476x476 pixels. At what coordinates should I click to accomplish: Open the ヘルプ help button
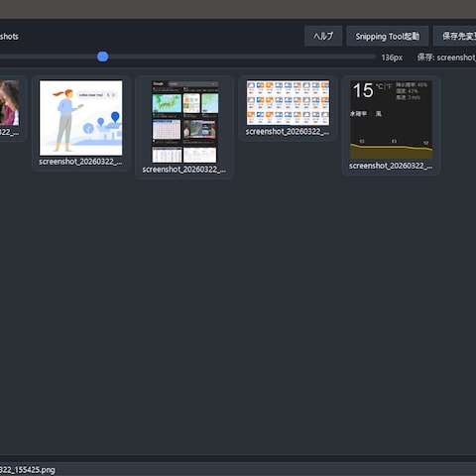point(323,36)
